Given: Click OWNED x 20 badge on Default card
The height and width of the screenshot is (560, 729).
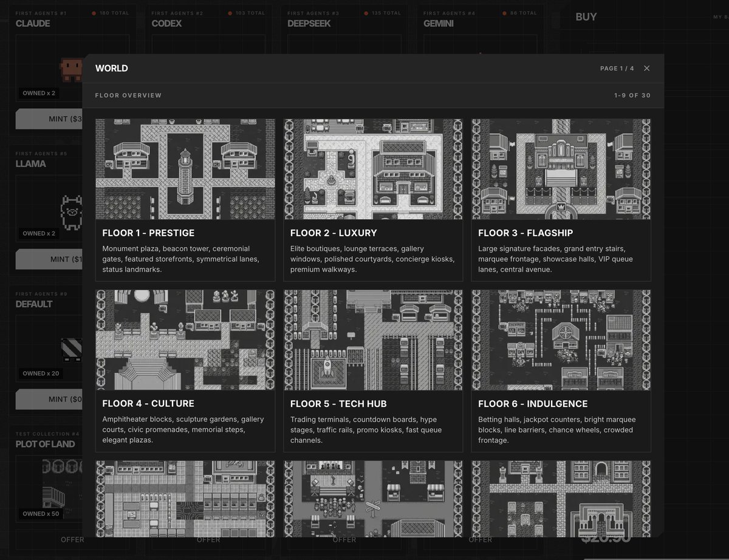Looking at the screenshot, I should pyautogui.click(x=41, y=373).
